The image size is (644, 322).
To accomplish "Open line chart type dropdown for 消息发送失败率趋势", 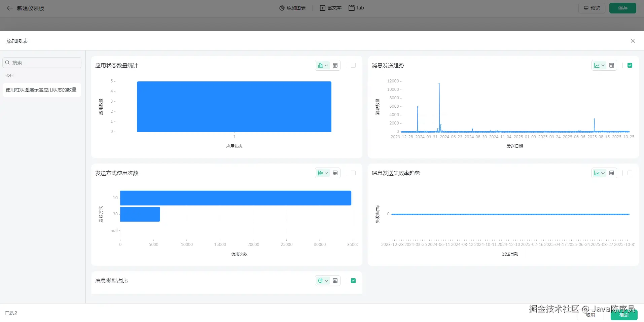I will (x=599, y=173).
